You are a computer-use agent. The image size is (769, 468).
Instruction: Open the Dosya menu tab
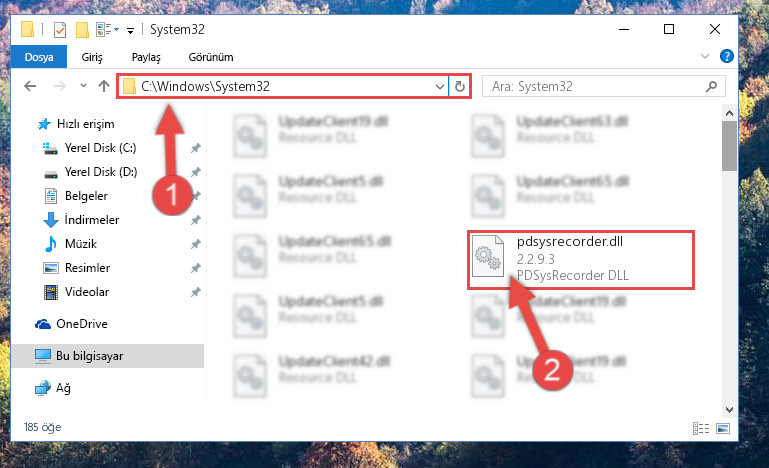click(39, 57)
